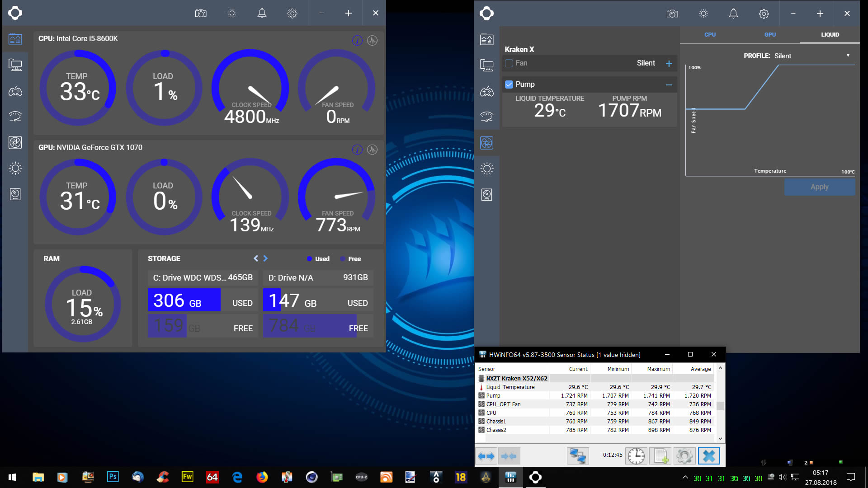The height and width of the screenshot is (488, 868).
Task: Select the gamepad icon in the left sidebar
Action: coord(15,91)
